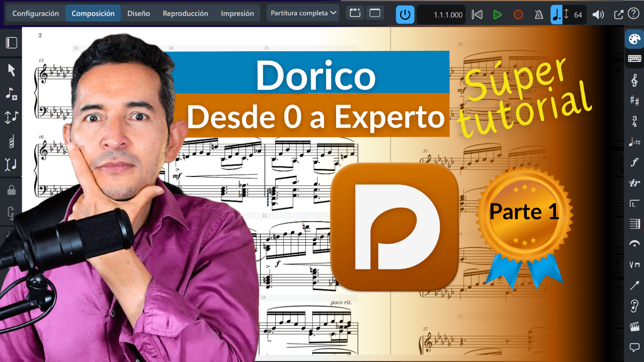
Task: Open the cues ear icon panel
Action: 634,306
